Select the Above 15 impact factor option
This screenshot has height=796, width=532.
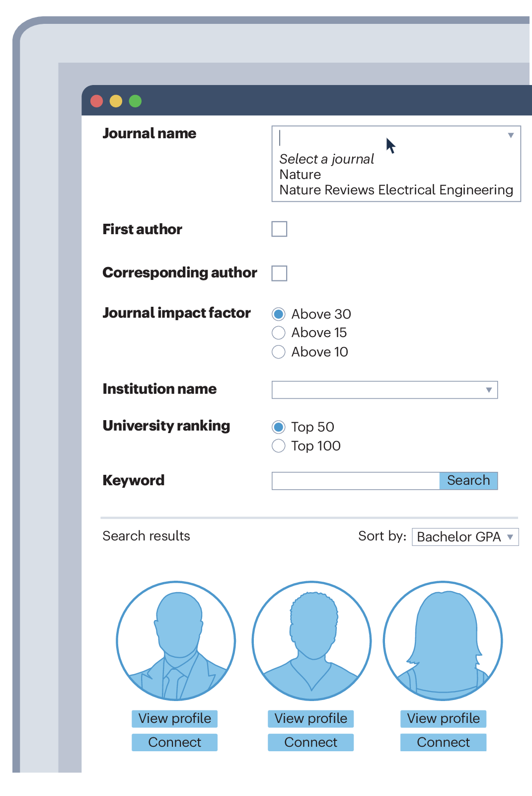pos(279,333)
